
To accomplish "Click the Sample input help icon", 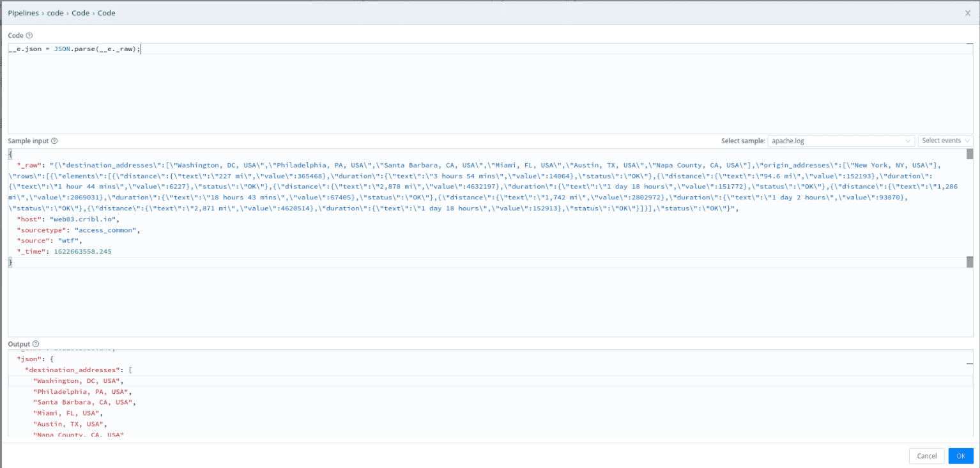I will tap(54, 141).
